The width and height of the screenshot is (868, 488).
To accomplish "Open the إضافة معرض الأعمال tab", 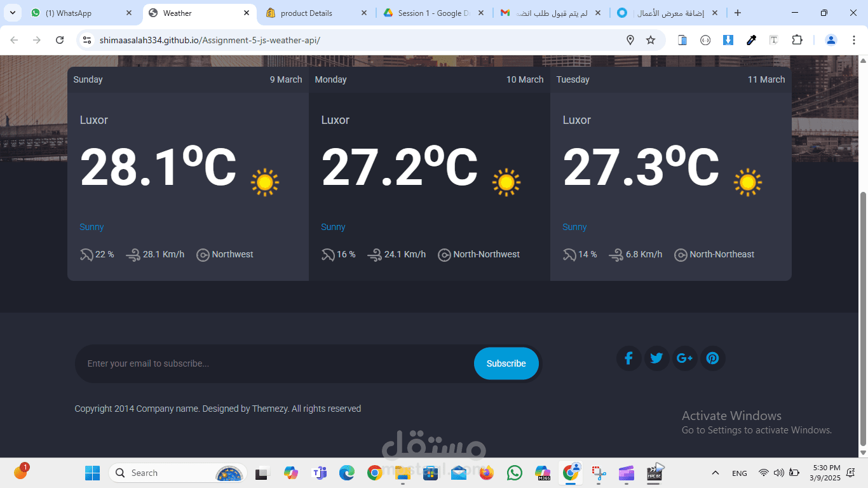I will 667,13.
